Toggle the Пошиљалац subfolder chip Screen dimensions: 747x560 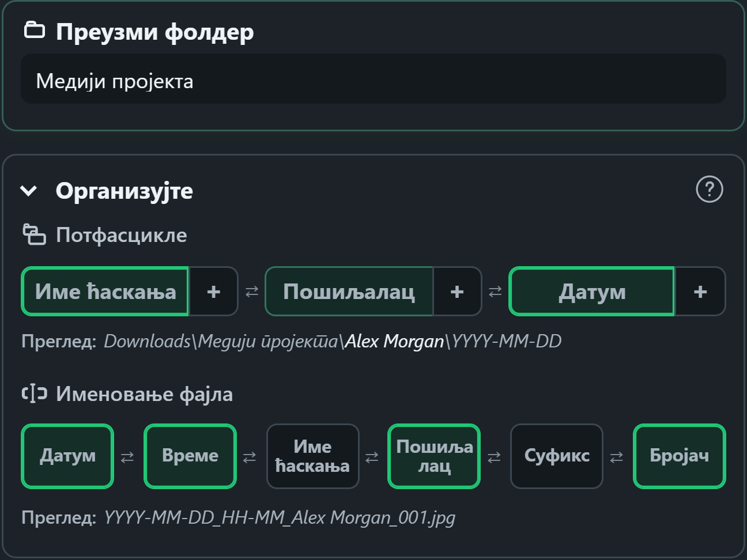click(349, 292)
